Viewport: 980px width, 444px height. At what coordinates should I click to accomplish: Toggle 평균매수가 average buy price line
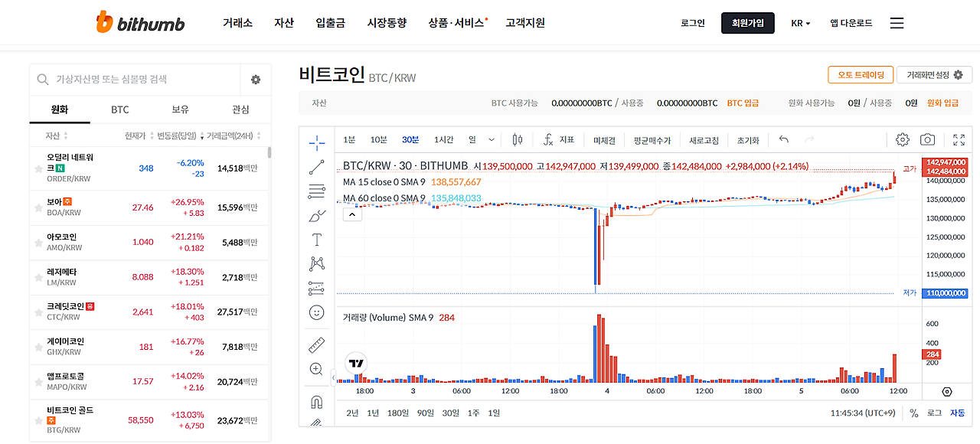tap(652, 140)
